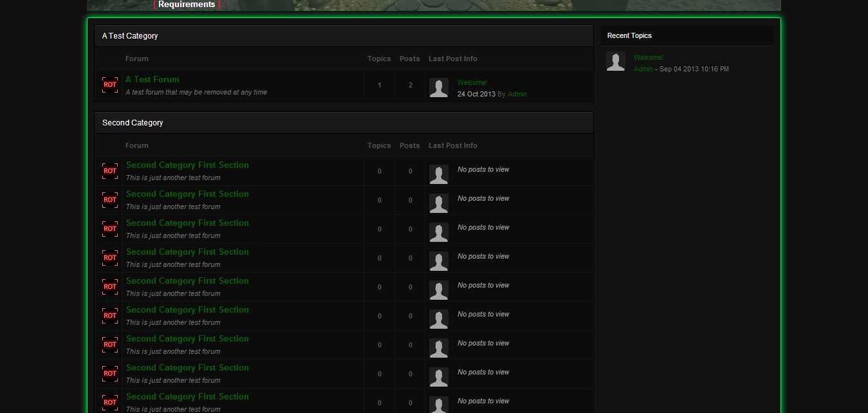The width and height of the screenshot is (868, 413).
Task: Click the ROT icon of the fifth Second Category forum
Action: (110, 287)
